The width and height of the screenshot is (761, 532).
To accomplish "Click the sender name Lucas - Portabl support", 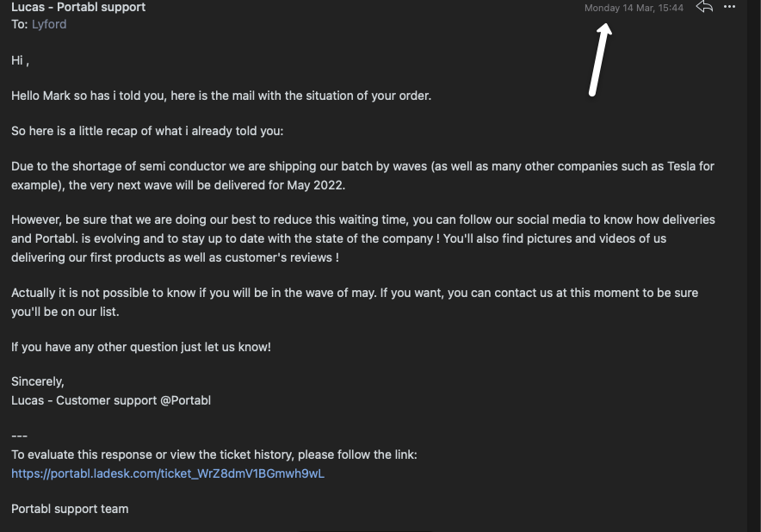I will (x=78, y=7).
